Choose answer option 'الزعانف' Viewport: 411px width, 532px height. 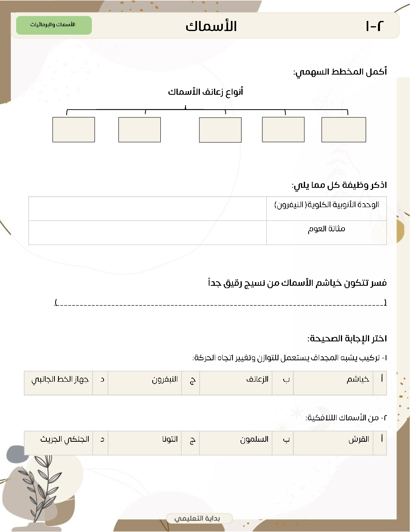(257, 380)
